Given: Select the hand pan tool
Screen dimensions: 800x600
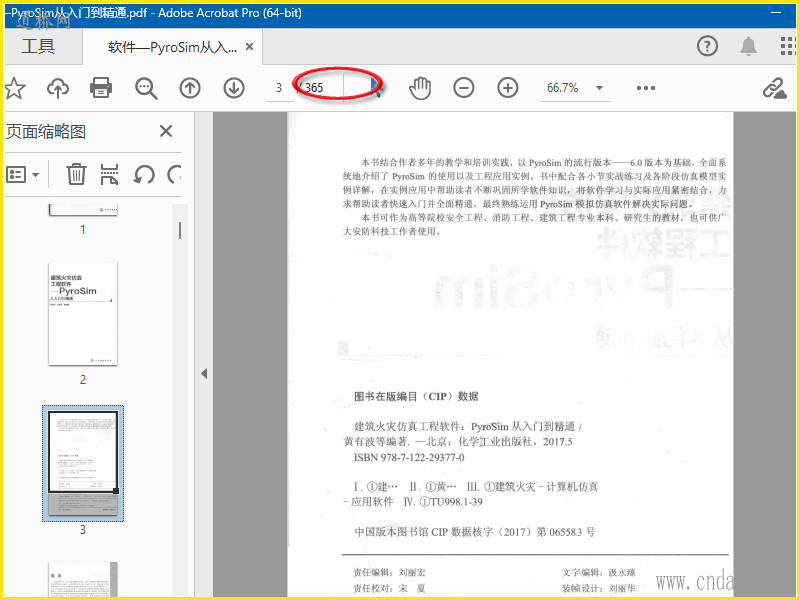Looking at the screenshot, I should 420,88.
